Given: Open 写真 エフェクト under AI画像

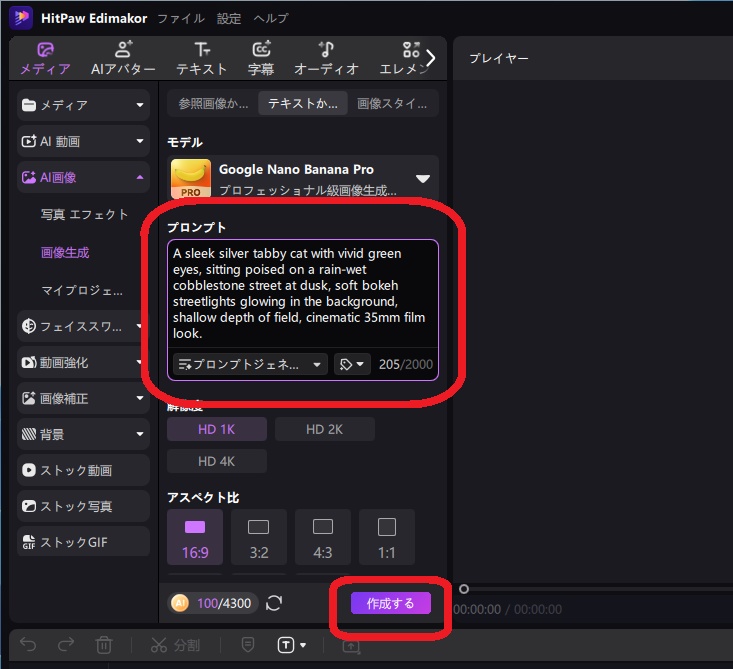Looking at the screenshot, I should 84,214.
